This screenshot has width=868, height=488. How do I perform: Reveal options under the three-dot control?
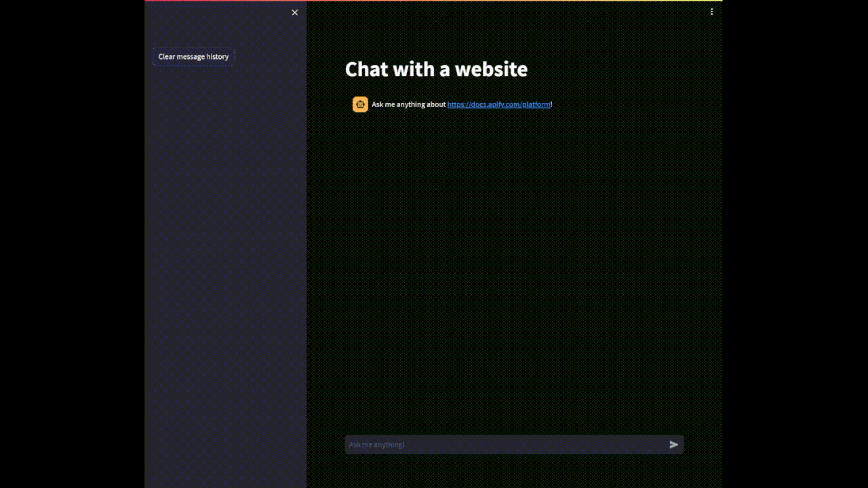712,12
